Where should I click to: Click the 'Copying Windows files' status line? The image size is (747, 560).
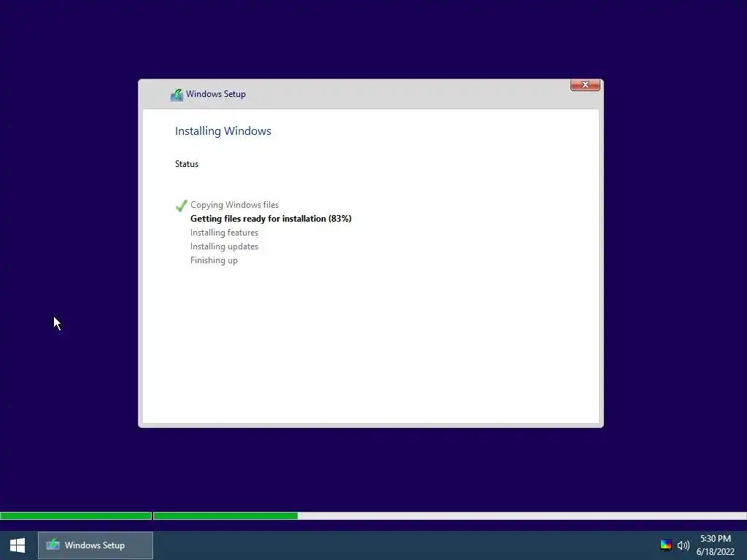[x=234, y=205]
